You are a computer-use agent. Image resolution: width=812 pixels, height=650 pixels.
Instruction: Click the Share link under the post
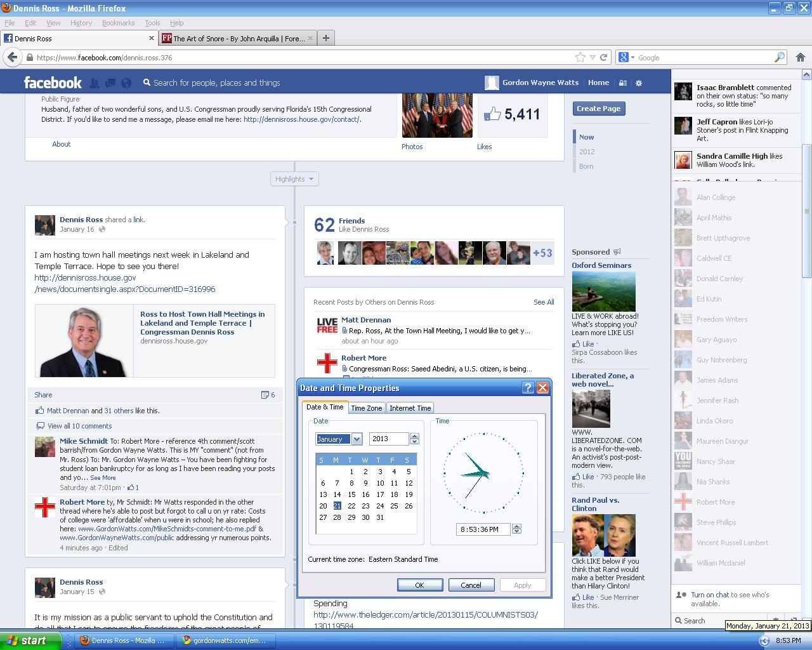(43, 395)
